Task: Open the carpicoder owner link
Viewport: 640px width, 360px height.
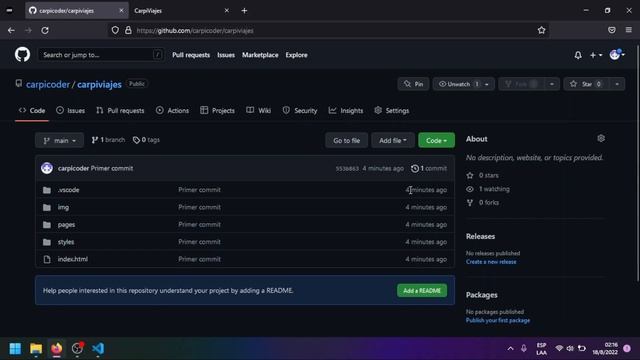Action: tap(48, 84)
